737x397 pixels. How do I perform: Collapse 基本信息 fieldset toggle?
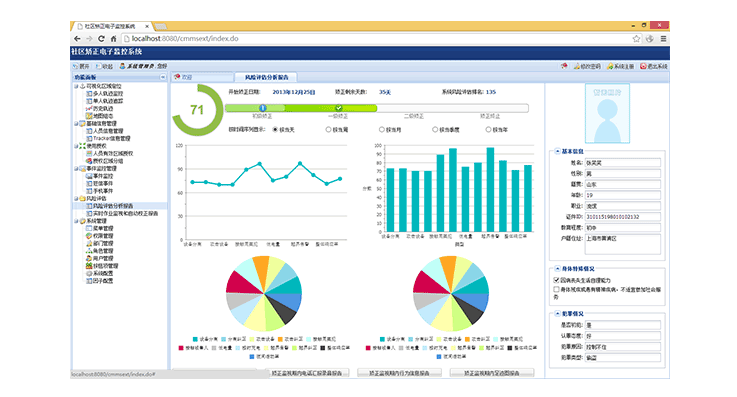pyautogui.click(x=557, y=151)
